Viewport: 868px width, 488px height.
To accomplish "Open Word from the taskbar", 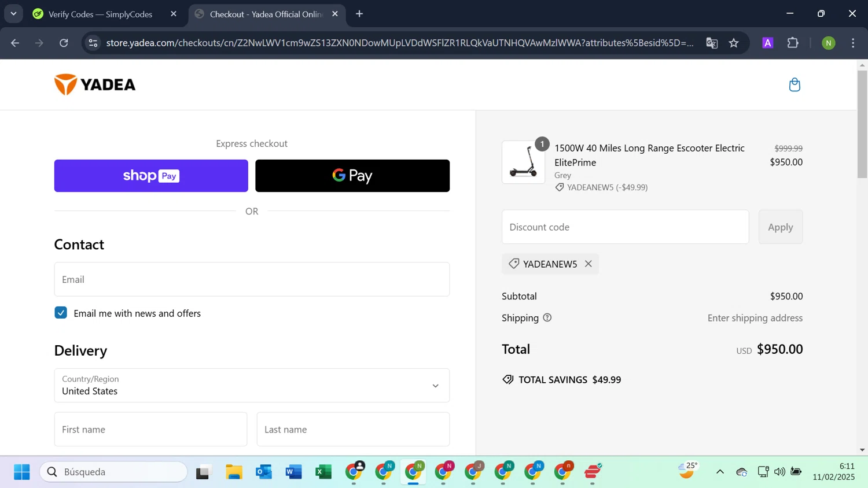I will tap(294, 472).
